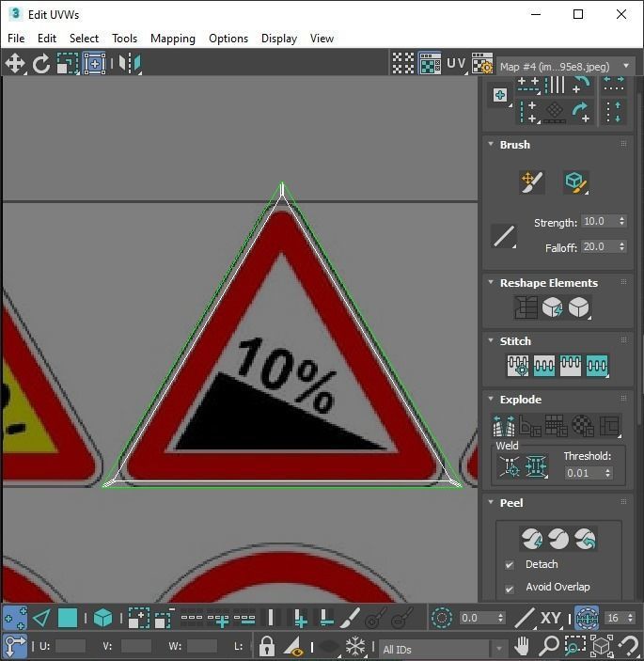Open the Map #4 texture dropdown
This screenshot has width=644, height=661.
click(x=565, y=67)
